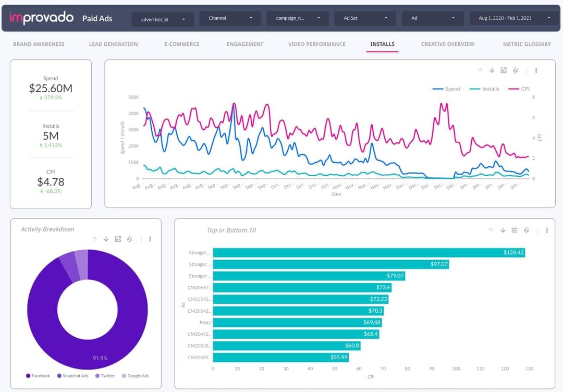The width and height of the screenshot is (563, 392).
Task: Click the change-visualization icon on Activity Breakdown
Action: coord(118,239)
